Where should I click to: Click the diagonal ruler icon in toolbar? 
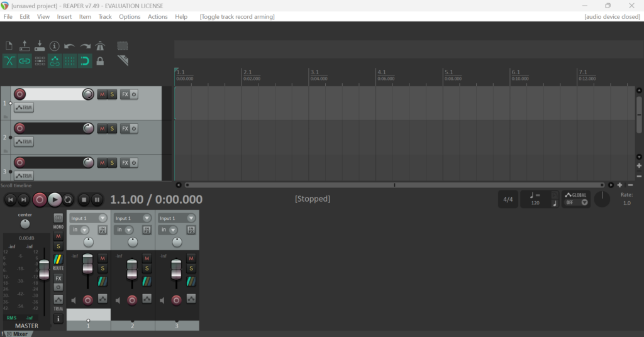123,61
